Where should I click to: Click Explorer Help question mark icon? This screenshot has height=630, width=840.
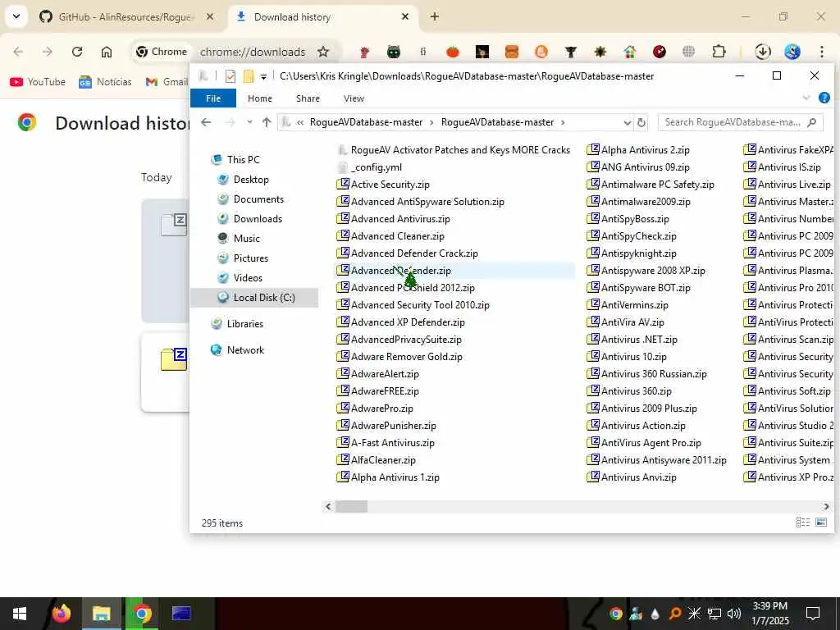coord(824,98)
